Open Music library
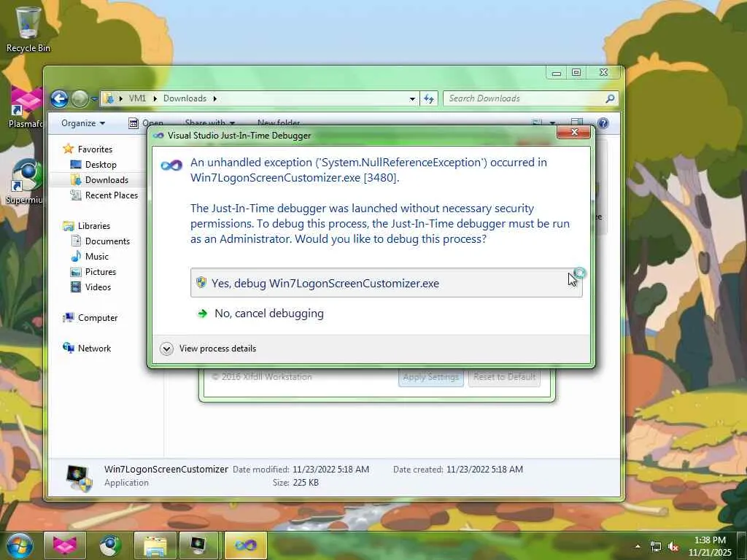 pyautogui.click(x=97, y=256)
